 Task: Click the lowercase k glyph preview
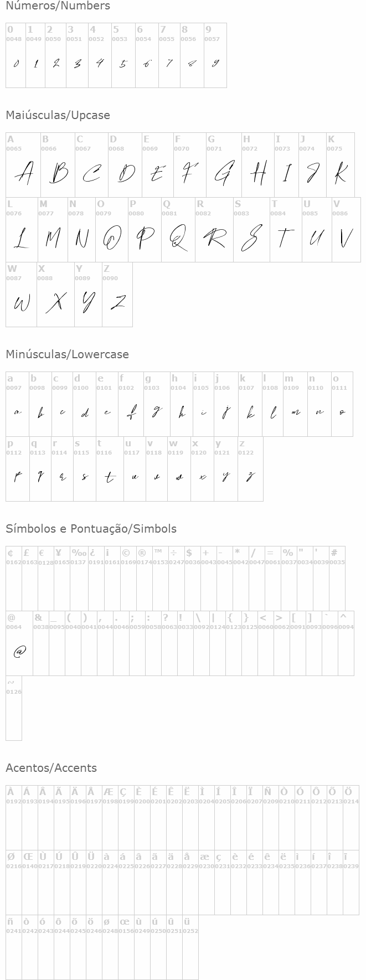[x=250, y=412]
